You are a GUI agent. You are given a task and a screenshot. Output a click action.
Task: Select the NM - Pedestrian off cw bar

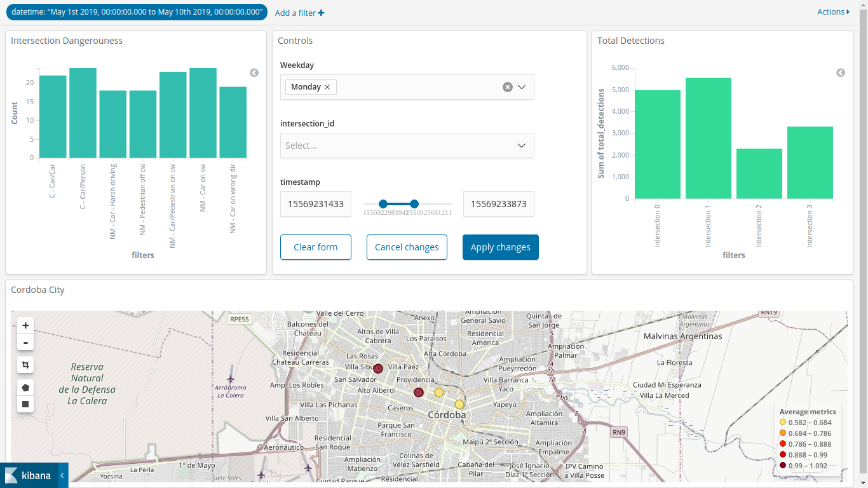pos(143,125)
